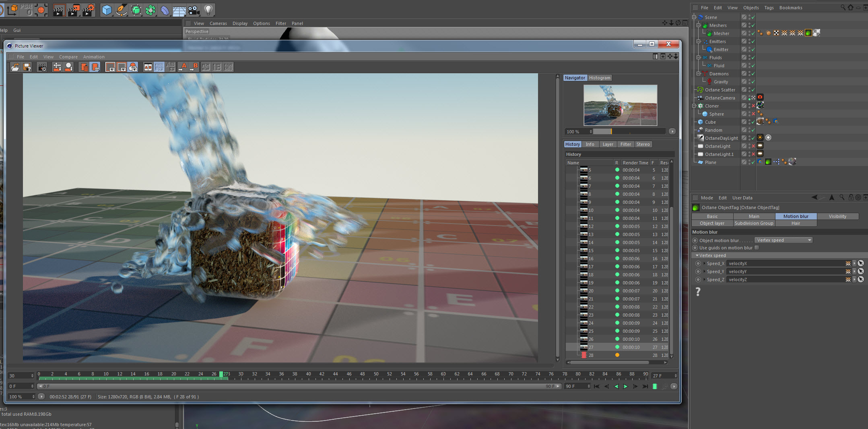This screenshot has width=868, height=429.
Task: Click Perspective label in viewport
Action: 197,31
